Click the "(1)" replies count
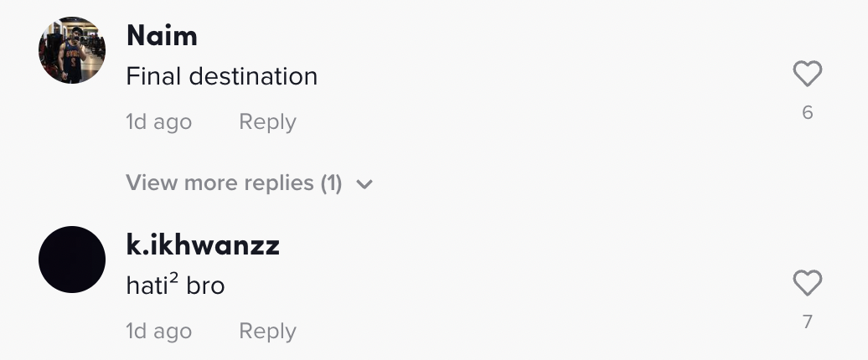 (332, 183)
